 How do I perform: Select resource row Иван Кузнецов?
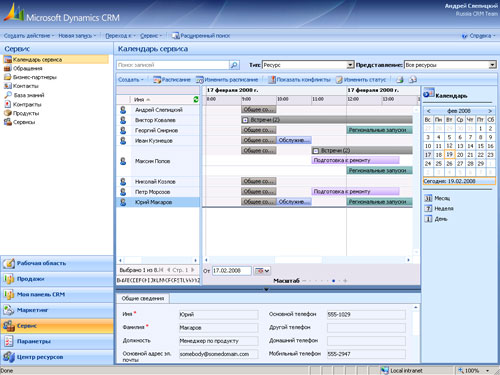coord(158,141)
